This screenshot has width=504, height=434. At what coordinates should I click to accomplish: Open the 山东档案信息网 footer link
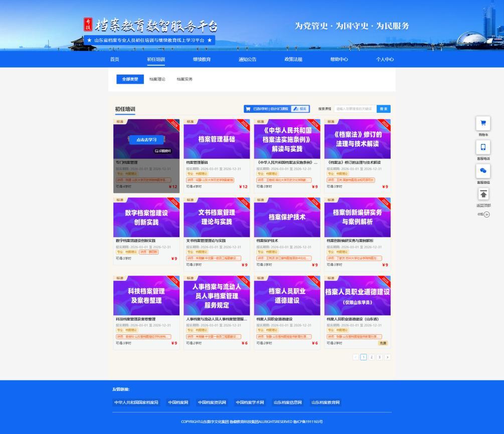(288, 402)
